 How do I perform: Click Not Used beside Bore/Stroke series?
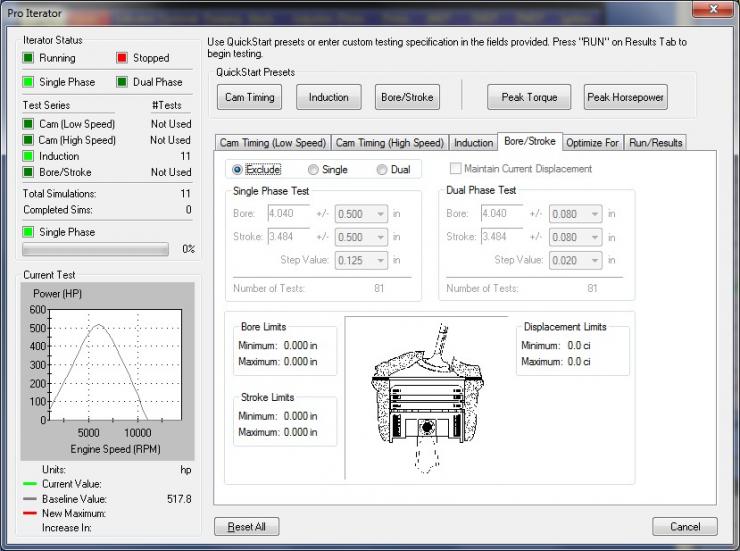(x=171, y=172)
